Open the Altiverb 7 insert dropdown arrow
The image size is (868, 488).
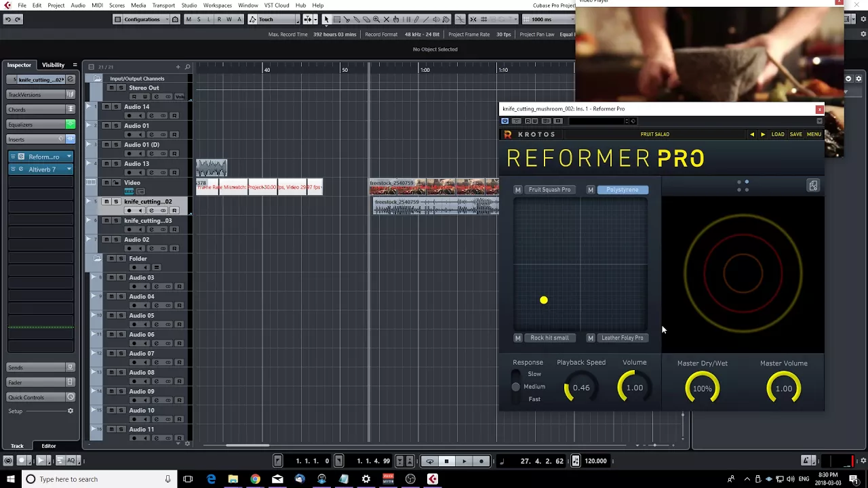pyautogui.click(x=68, y=169)
